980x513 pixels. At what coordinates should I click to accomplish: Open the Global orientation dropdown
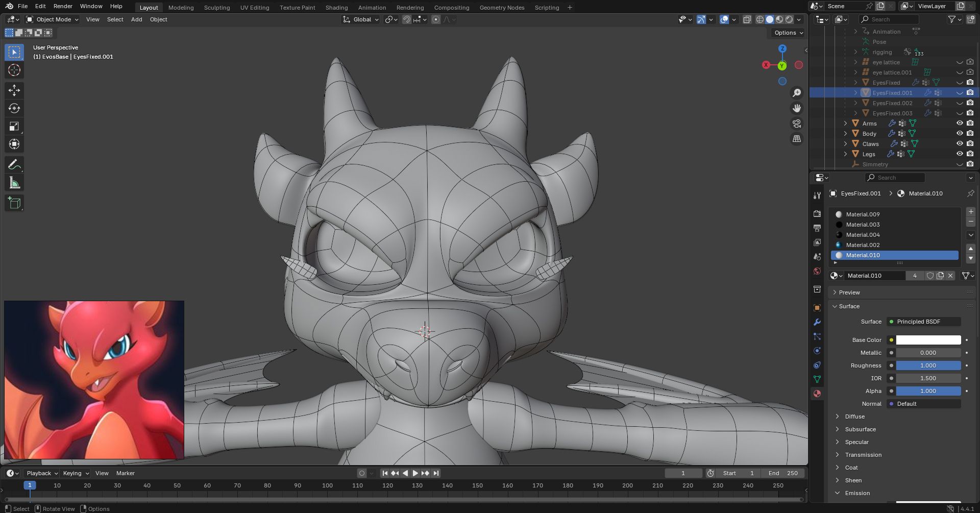pyautogui.click(x=361, y=19)
